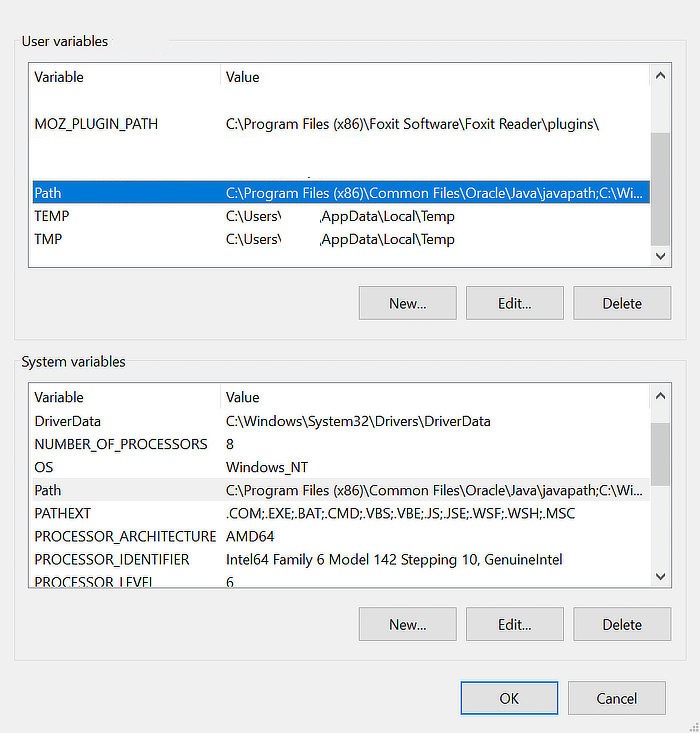Select PROCESSOR_IDENTIFIER system variable
700x733 pixels.
point(341,559)
